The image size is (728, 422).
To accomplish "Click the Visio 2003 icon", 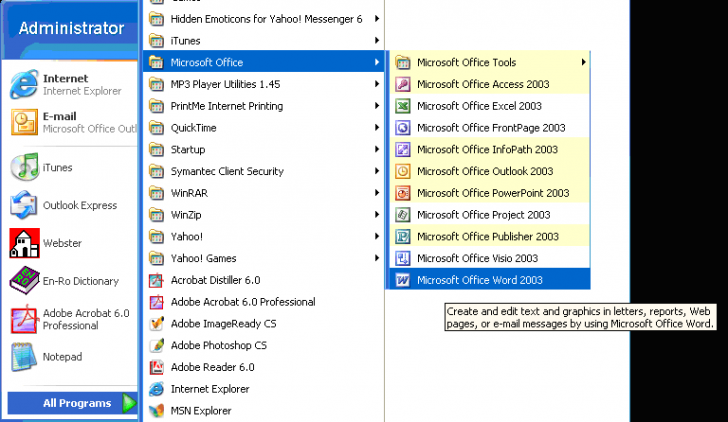I will 403,258.
